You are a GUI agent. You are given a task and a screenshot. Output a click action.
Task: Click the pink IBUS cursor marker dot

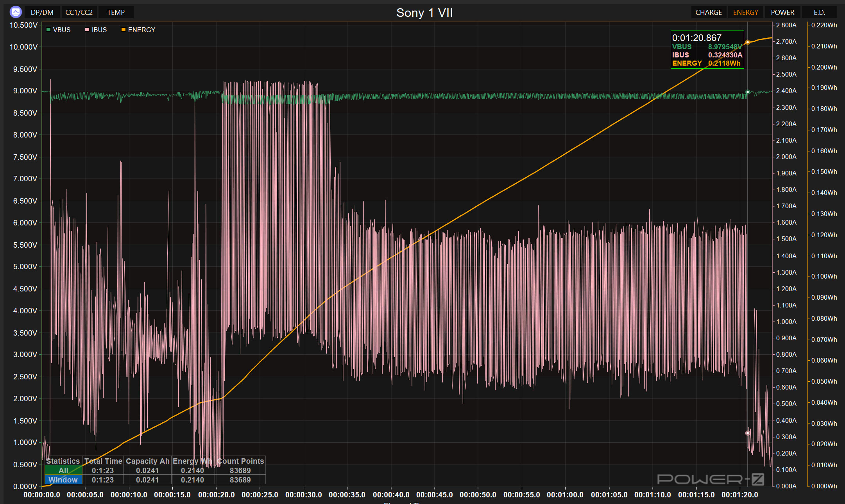(x=748, y=433)
